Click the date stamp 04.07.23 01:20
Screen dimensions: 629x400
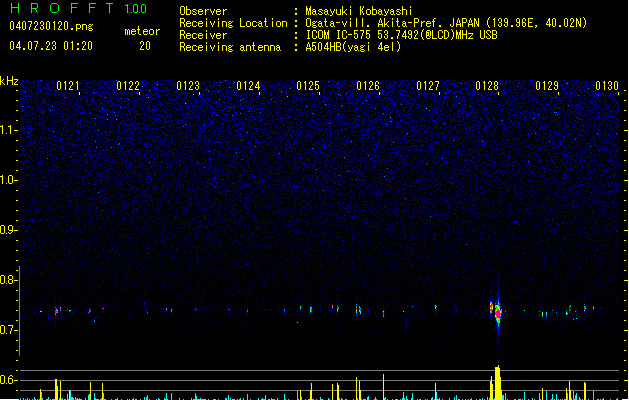[x=51, y=46]
